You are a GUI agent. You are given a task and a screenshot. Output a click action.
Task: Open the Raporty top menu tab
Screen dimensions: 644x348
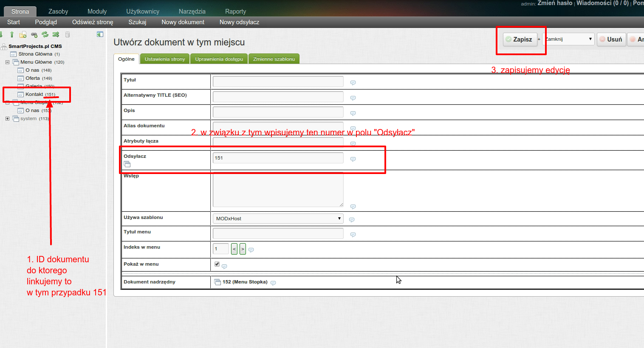click(235, 11)
